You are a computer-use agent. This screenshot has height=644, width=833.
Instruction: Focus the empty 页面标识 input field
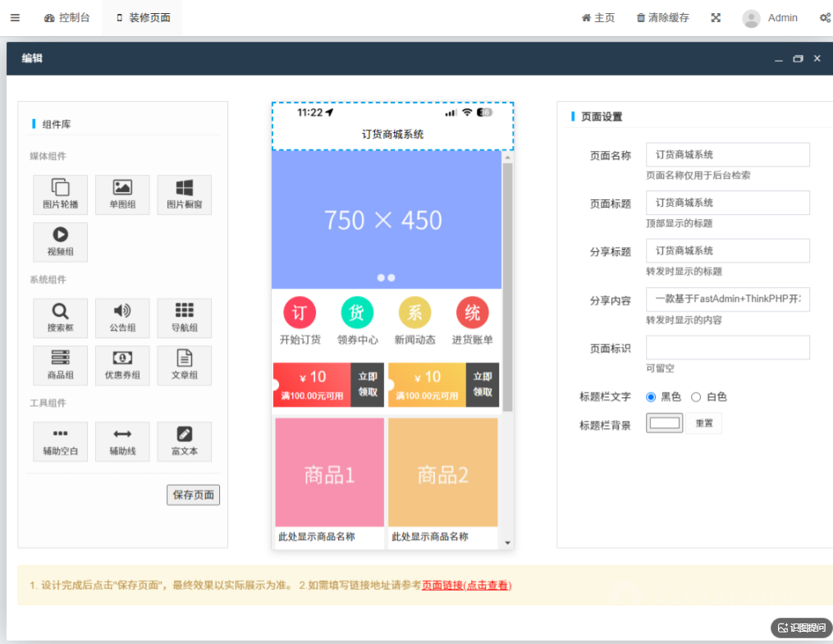(x=727, y=347)
